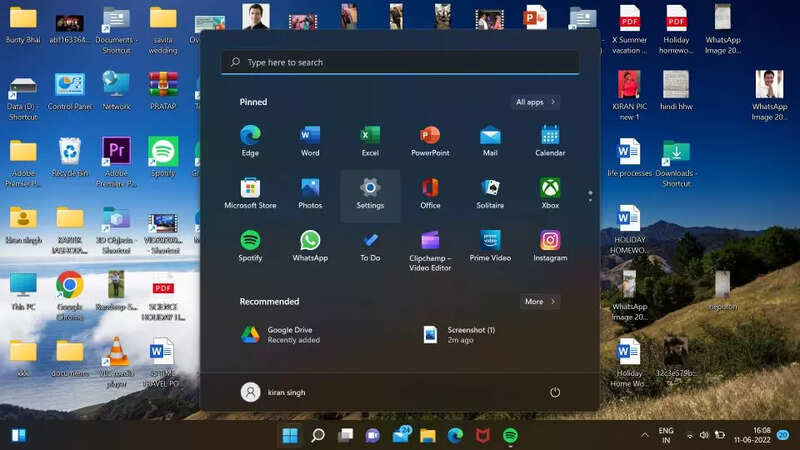Click the Spotify icon on the taskbar
800x450 pixels.
coord(510,435)
